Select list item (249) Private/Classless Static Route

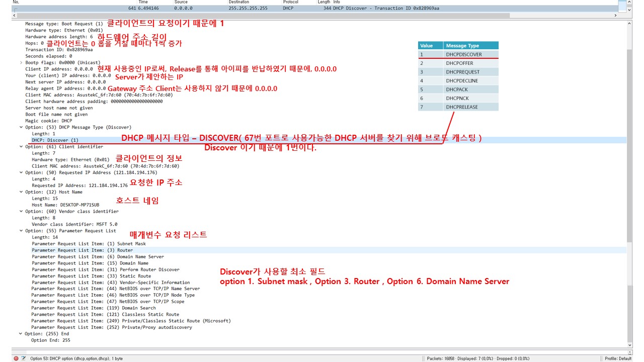tap(131, 321)
